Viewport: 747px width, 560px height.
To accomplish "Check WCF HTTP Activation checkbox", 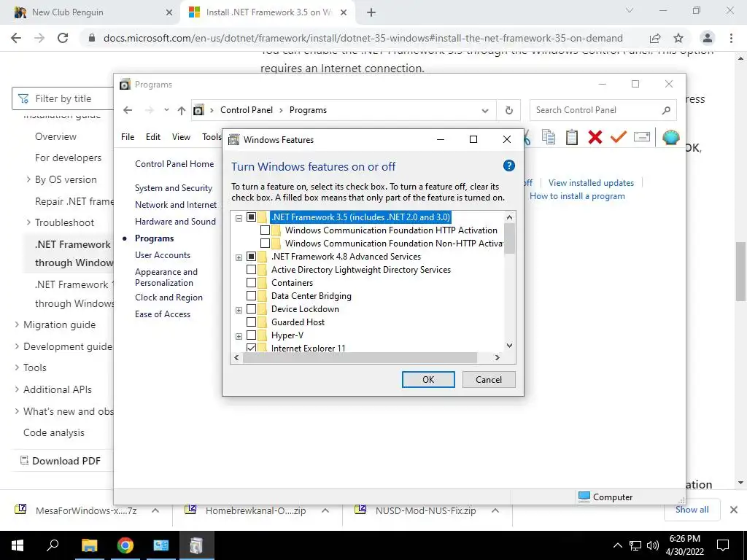I will pyautogui.click(x=265, y=230).
